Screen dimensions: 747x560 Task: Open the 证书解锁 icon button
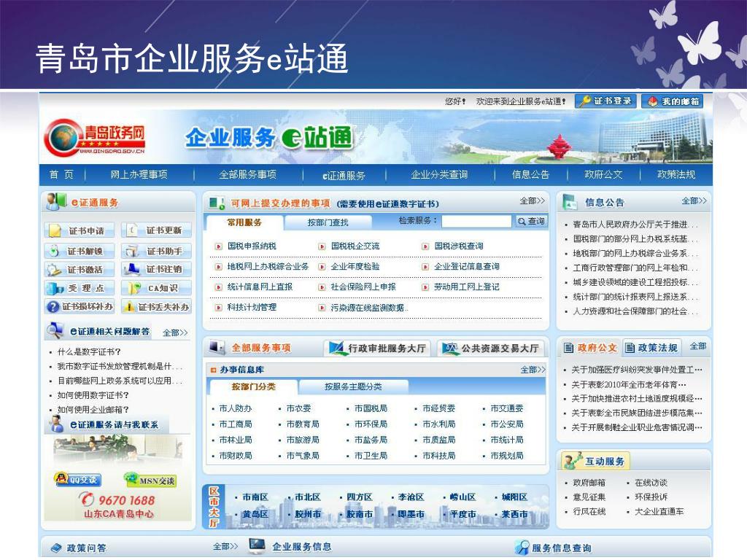click(x=80, y=251)
